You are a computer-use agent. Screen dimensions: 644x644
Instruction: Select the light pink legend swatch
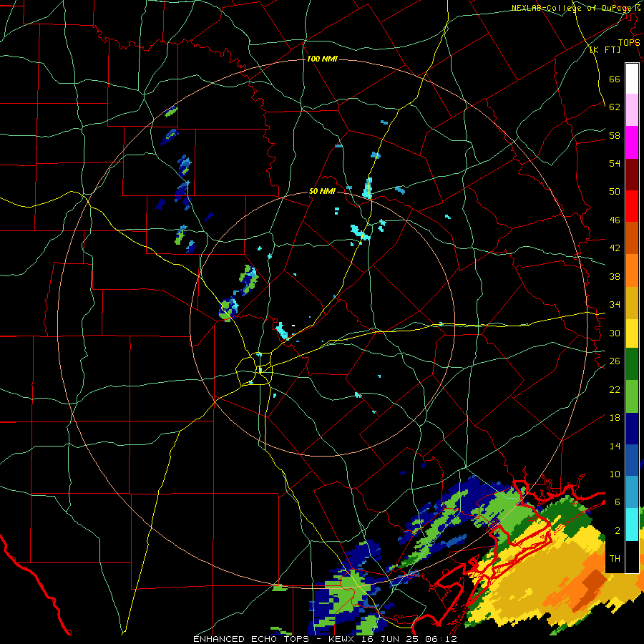[632, 110]
